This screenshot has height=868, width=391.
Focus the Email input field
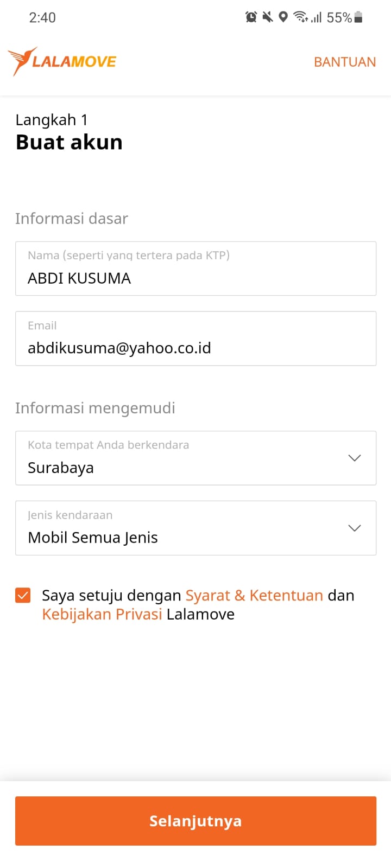(195, 339)
